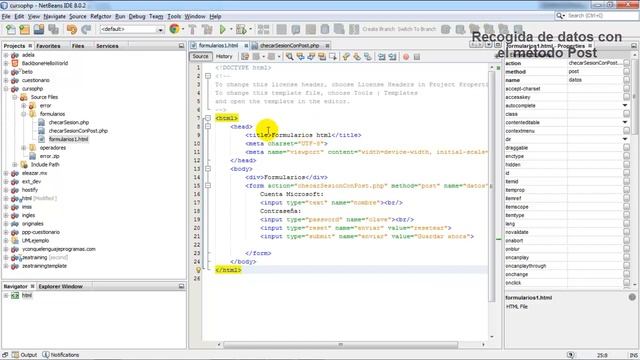Expand the Include Path node

point(15,164)
